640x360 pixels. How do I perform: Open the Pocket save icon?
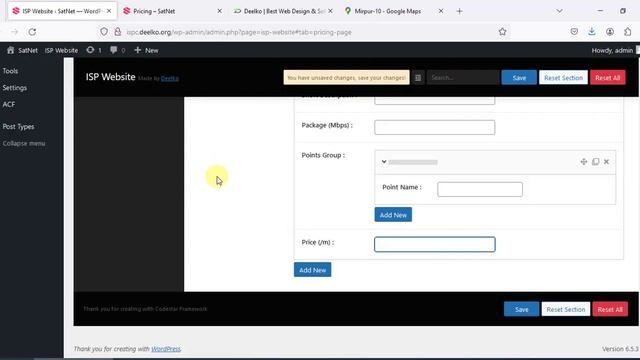tap(574, 31)
